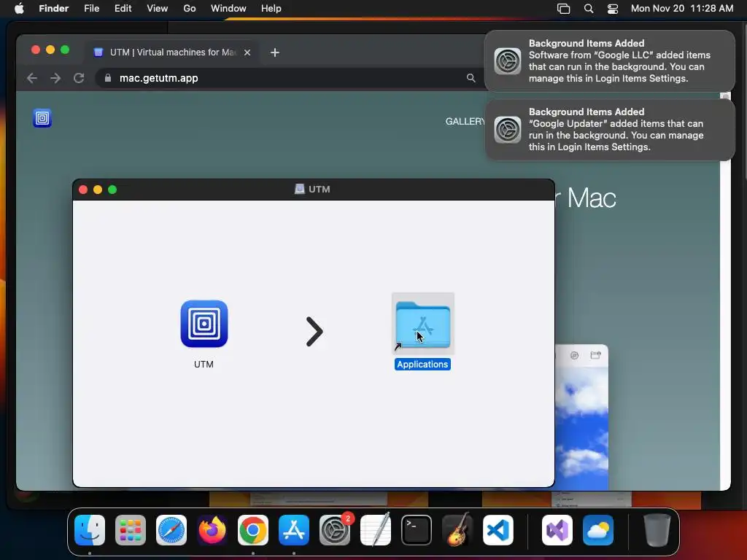Open the File menu
The height and width of the screenshot is (560, 747).
pos(91,9)
